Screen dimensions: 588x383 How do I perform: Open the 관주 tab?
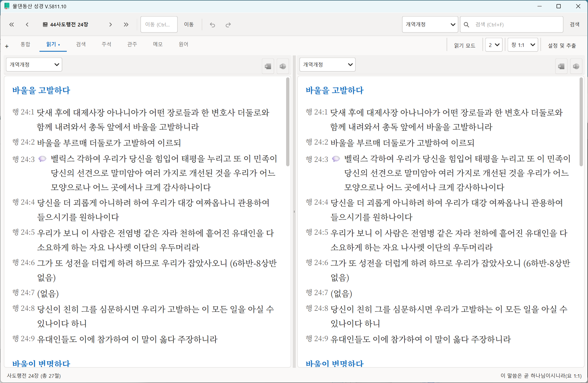point(132,44)
